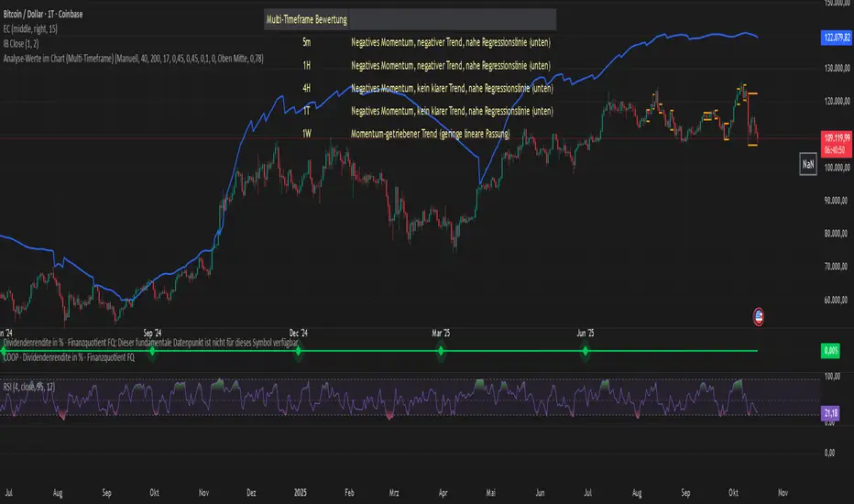Image resolution: width=854 pixels, height=504 pixels.
Task: Click the dividend diamond marker at Dec '24
Action: click(298, 351)
